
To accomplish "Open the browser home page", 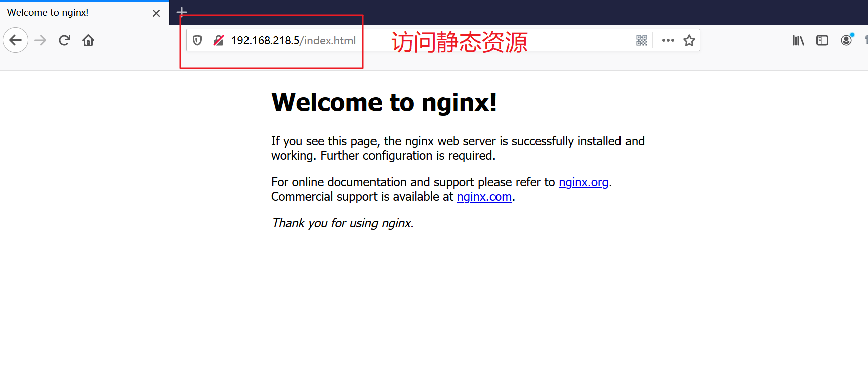I will (88, 40).
